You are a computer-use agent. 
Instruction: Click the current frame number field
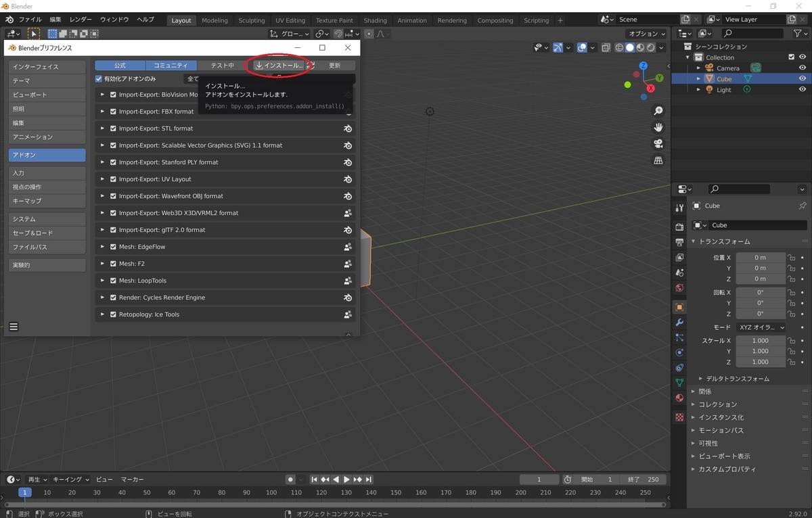click(x=539, y=479)
